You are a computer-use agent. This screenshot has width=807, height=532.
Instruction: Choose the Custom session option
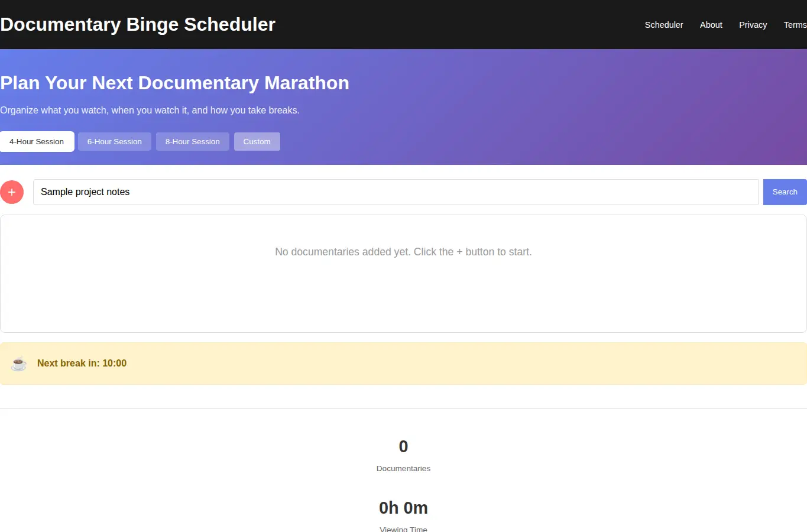(x=257, y=142)
